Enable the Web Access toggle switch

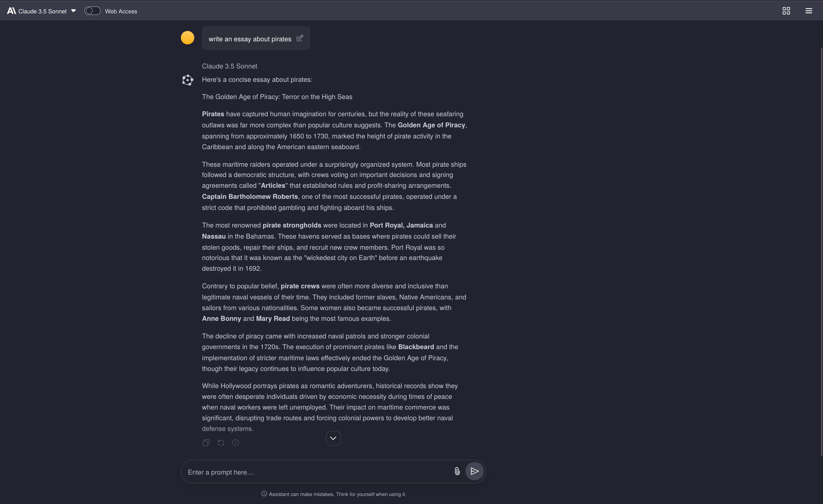92,11
